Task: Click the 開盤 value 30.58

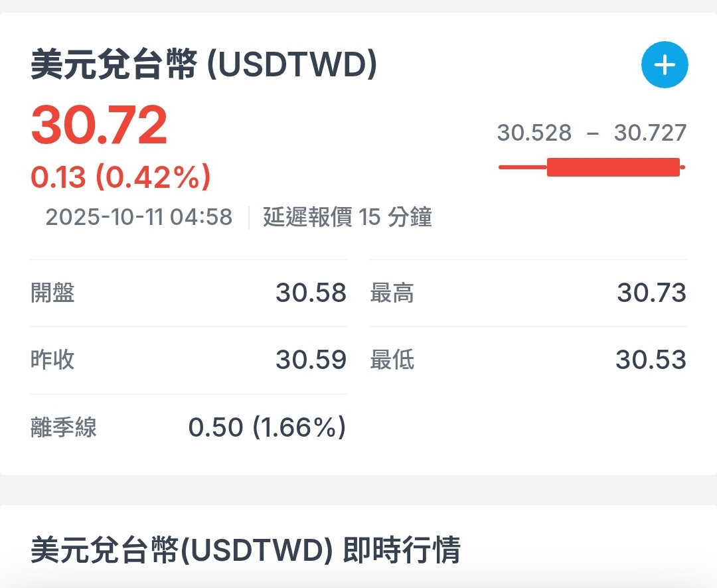Action: click(311, 293)
